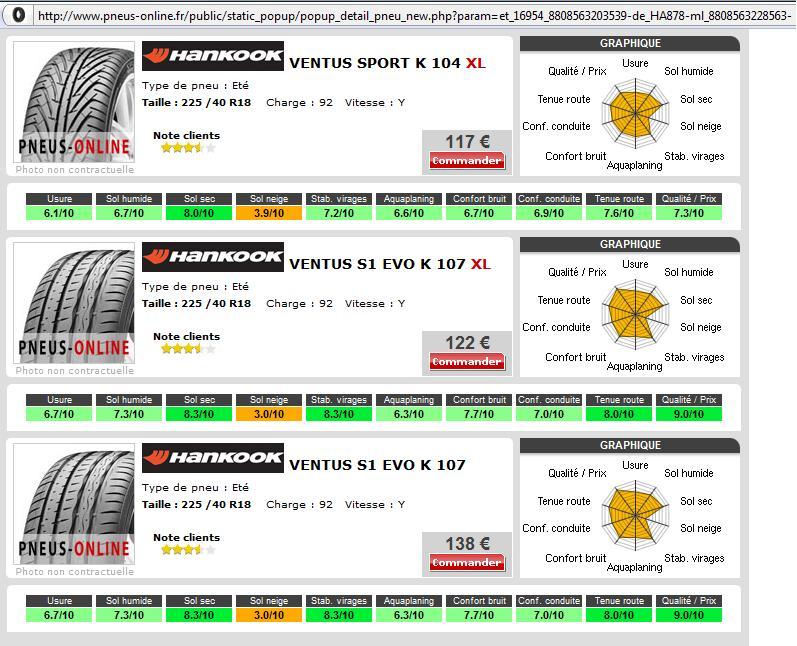Click the 138 € price

467,543
